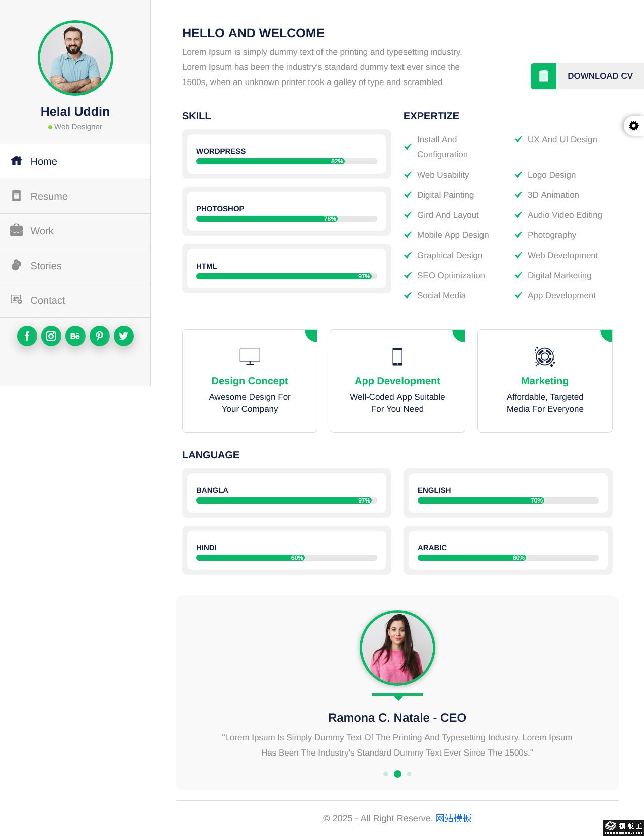Select the first testimonial slider dot
Viewport: 644px width, 836px height.
point(386,774)
